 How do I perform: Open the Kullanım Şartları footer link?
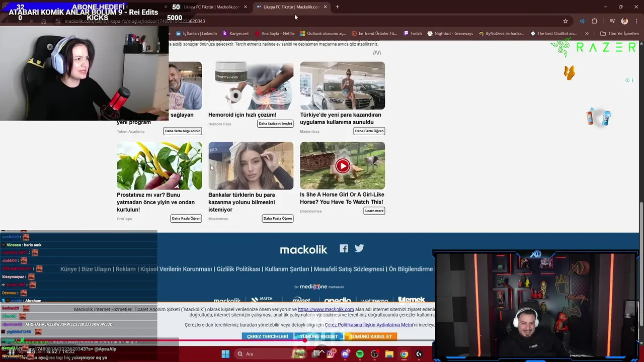(x=287, y=269)
